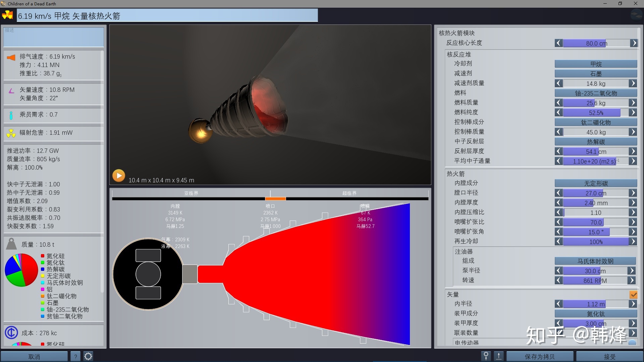The image size is (644, 362).
Task: Click the mass weight icon
Action: click(x=11, y=244)
